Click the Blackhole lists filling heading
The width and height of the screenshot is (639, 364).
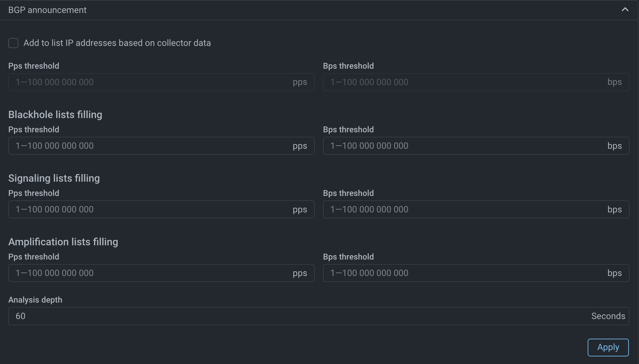(55, 115)
